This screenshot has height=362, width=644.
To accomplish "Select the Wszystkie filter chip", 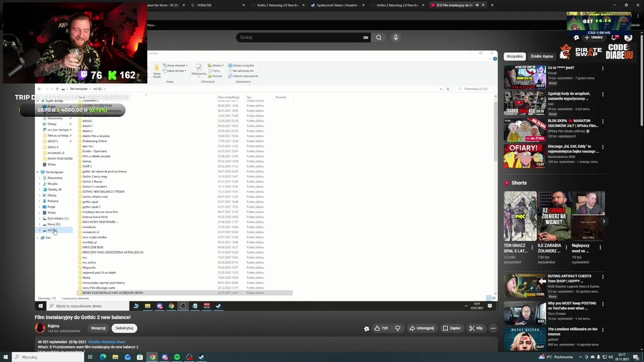I will click(x=515, y=56).
